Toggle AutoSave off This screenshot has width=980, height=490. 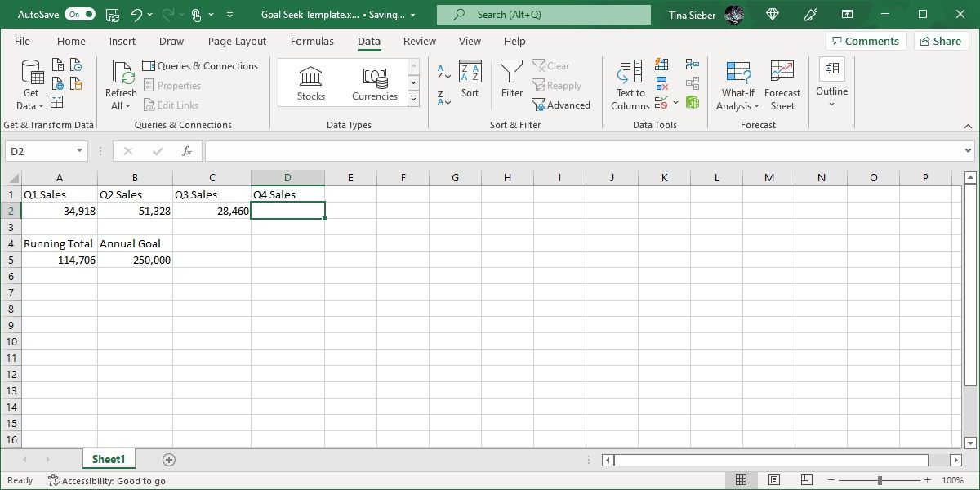coord(79,14)
